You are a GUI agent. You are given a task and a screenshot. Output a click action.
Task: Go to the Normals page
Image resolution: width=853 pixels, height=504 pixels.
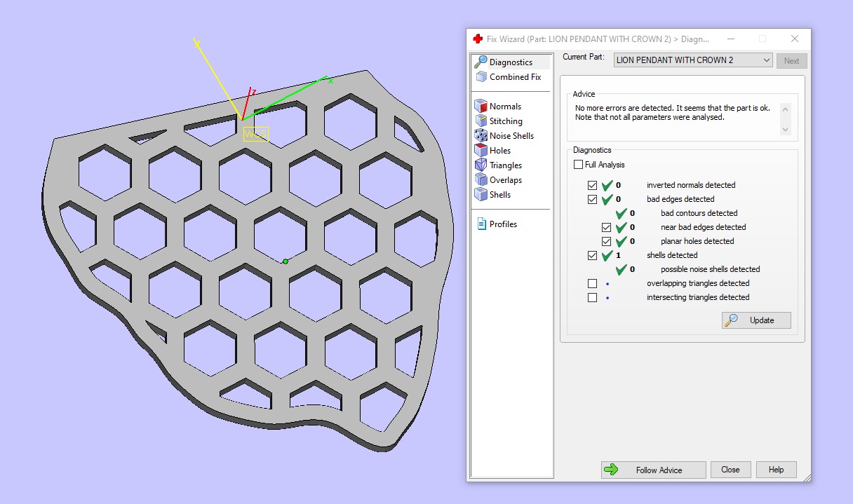click(x=505, y=107)
